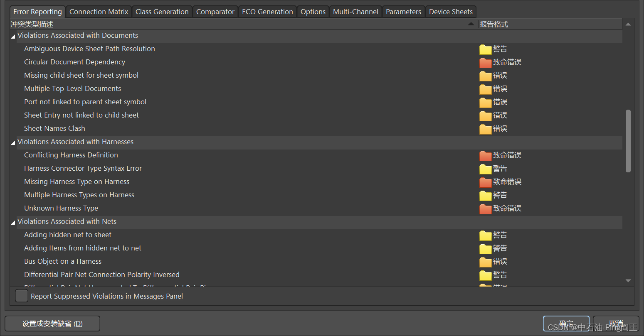Click folder icon for Harness Connector Type Syntax Error

click(485, 169)
